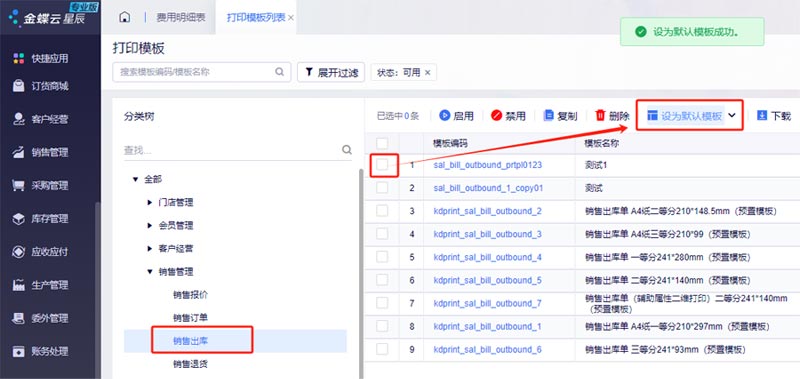The width and height of the screenshot is (800, 379).
Task: Switch to the 打印模板列表 tab
Action: point(257,17)
